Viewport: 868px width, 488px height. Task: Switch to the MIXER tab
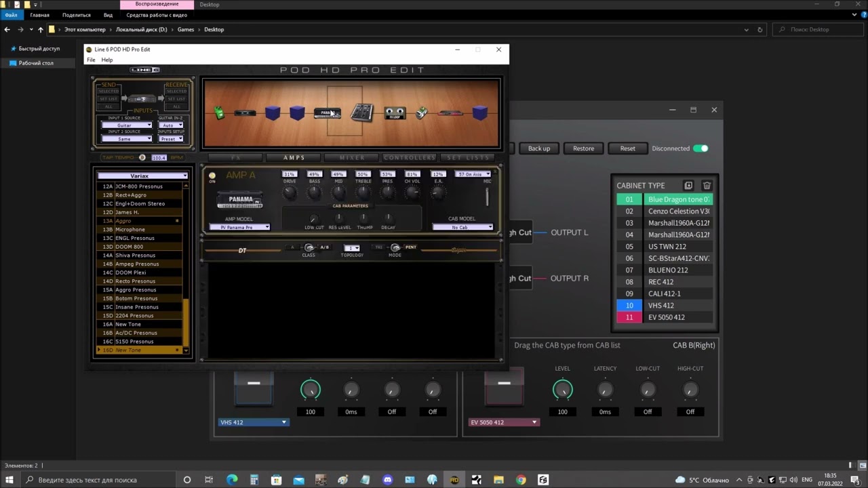point(352,157)
